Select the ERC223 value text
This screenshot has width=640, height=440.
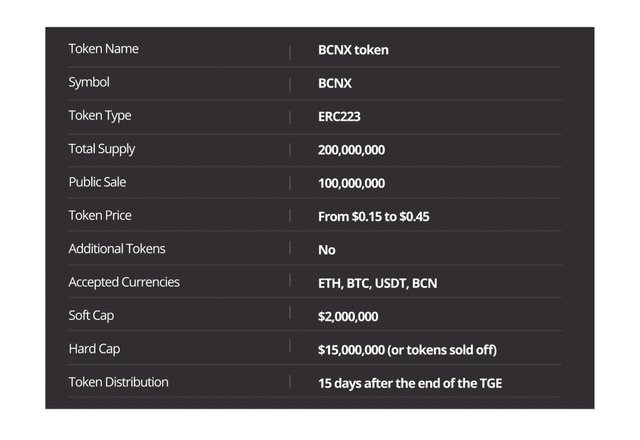[339, 116]
